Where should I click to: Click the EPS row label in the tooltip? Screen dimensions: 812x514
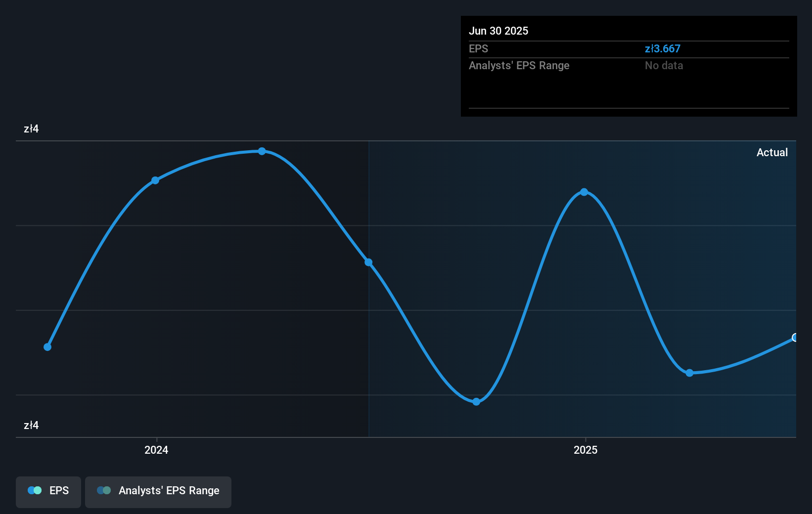478,48
